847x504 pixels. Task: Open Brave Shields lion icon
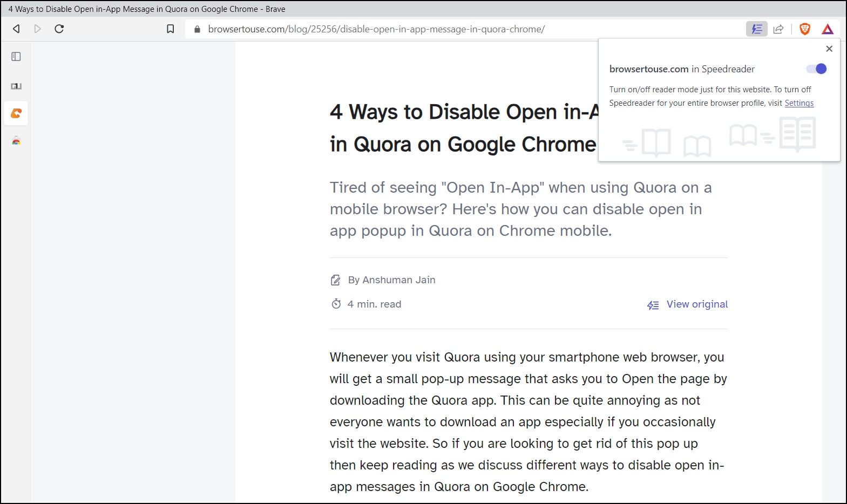tap(805, 29)
